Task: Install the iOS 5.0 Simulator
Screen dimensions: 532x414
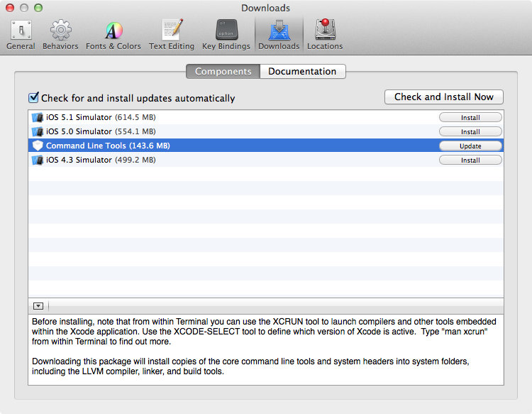Action: (470, 132)
